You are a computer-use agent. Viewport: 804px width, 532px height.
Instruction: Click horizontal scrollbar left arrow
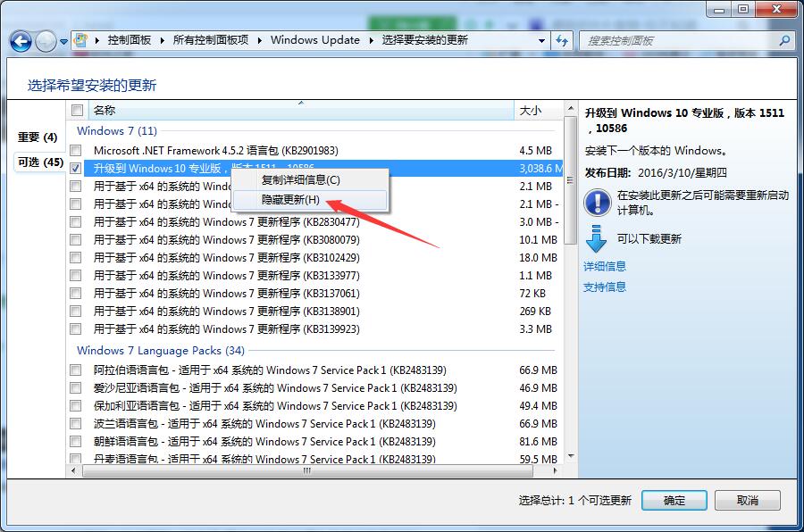coord(74,470)
